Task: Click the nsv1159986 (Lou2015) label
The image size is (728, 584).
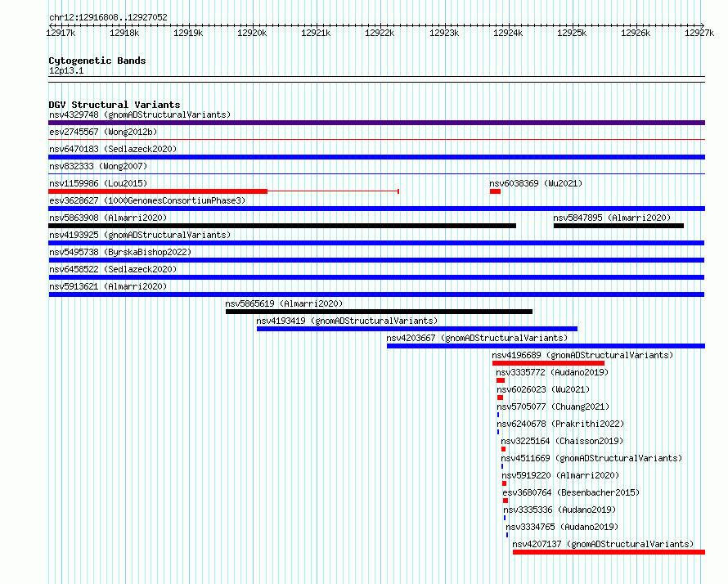Action: pos(98,183)
